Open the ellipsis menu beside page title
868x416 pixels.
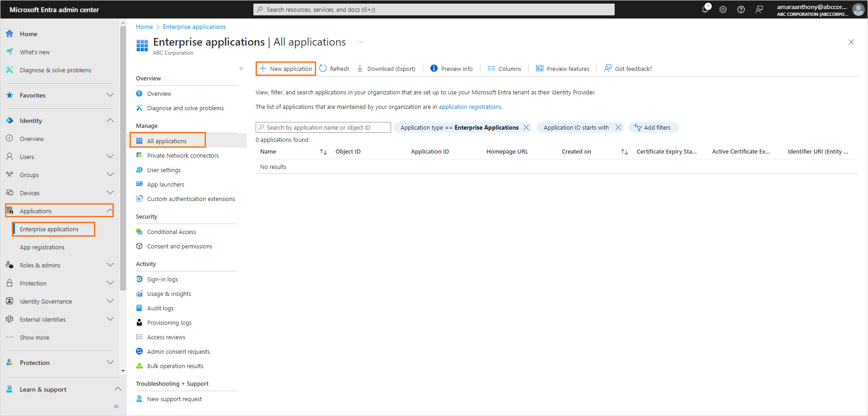pos(360,42)
